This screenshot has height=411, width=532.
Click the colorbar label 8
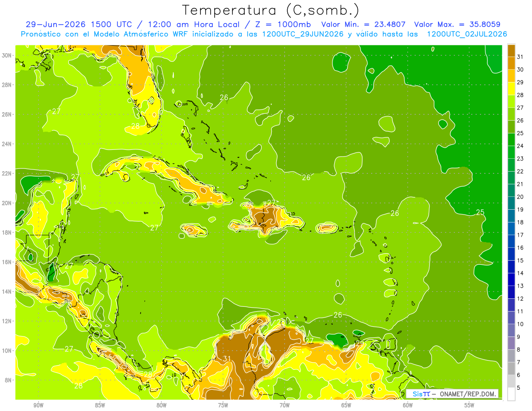[519, 349]
